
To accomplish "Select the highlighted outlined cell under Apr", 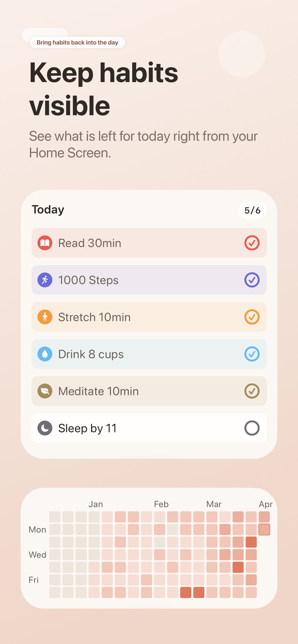I will click(x=264, y=529).
